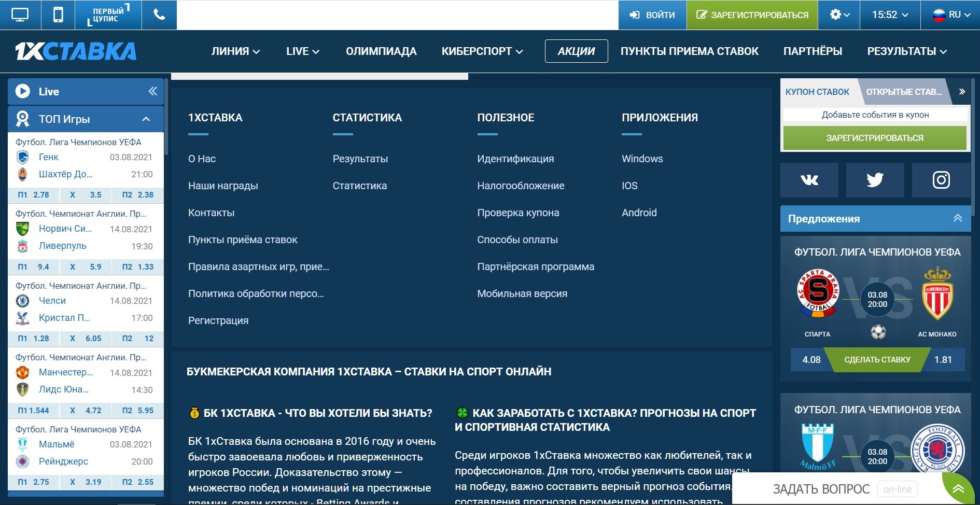The image size is (980, 505).
Task: Collapse the ТОП Игры section
Action: click(146, 119)
